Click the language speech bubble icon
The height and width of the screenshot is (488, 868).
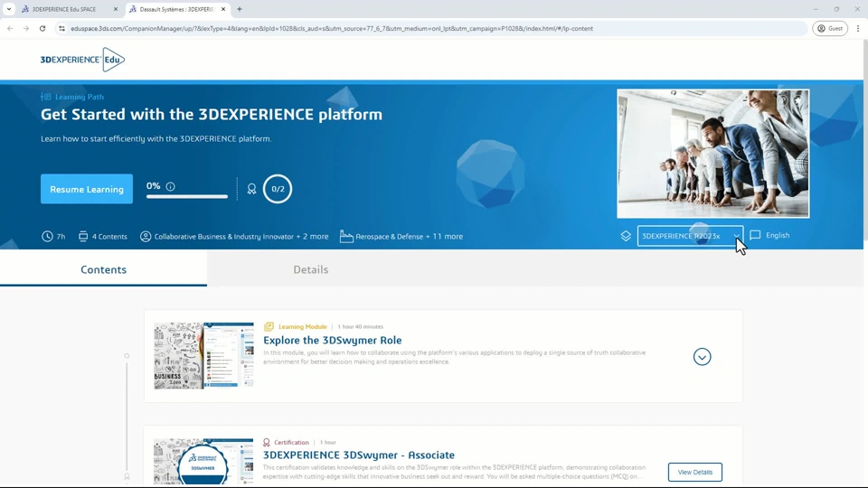tap(755, 235)
